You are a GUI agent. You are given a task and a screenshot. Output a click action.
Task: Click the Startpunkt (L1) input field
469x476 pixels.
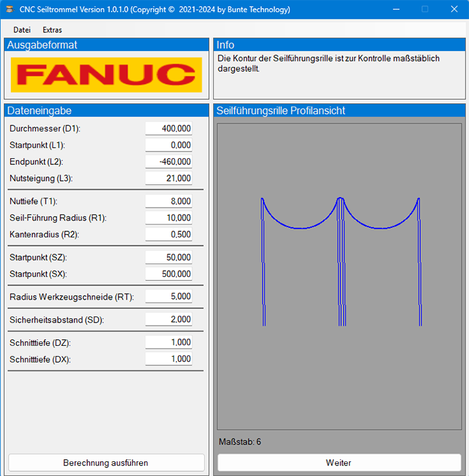(169, 145)
